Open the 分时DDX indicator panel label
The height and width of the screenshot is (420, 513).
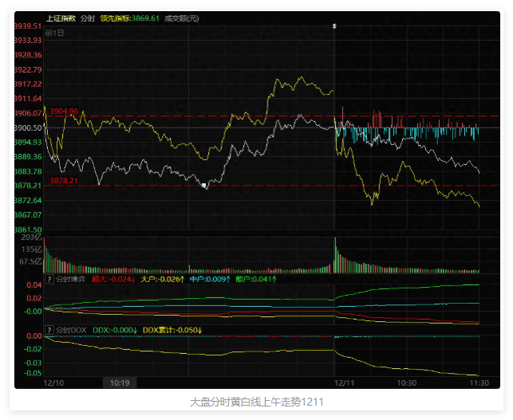click(70, 329)
